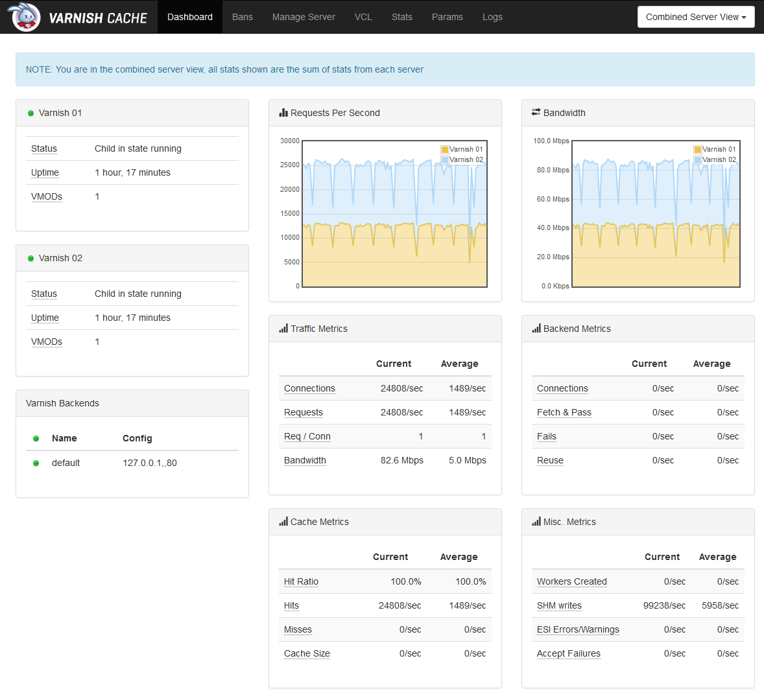Click the Backend Metrics signal icon
The height and width of the screenshot is (700, 764).
(x=536, y=329)
